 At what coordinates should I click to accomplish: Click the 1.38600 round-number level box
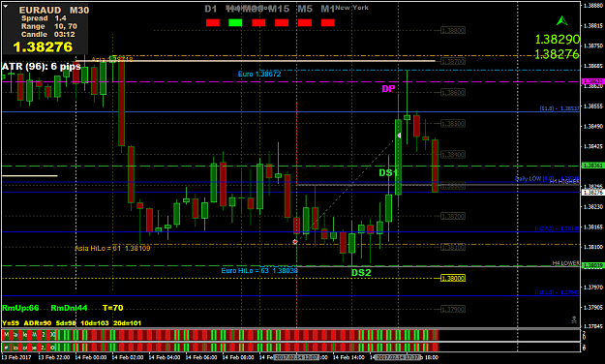pyautogui.click(x=453, y=92)
